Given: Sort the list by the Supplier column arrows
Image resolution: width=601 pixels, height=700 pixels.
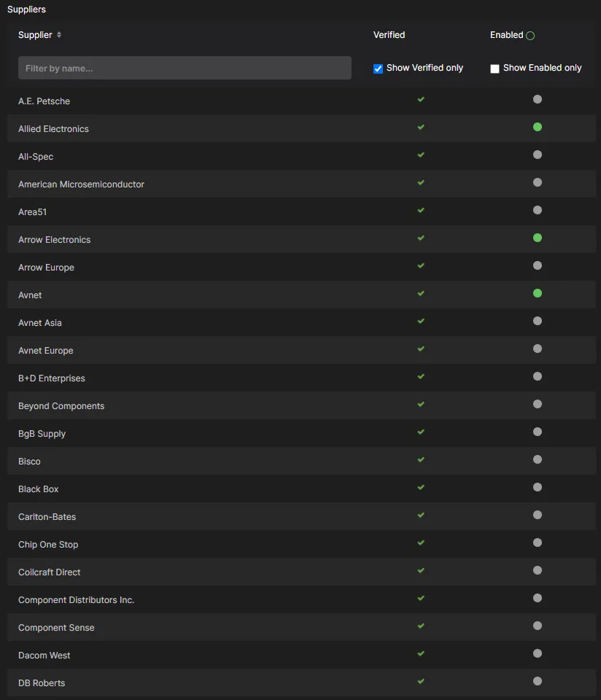Looking at the screenshot, I should pos(59,35).
